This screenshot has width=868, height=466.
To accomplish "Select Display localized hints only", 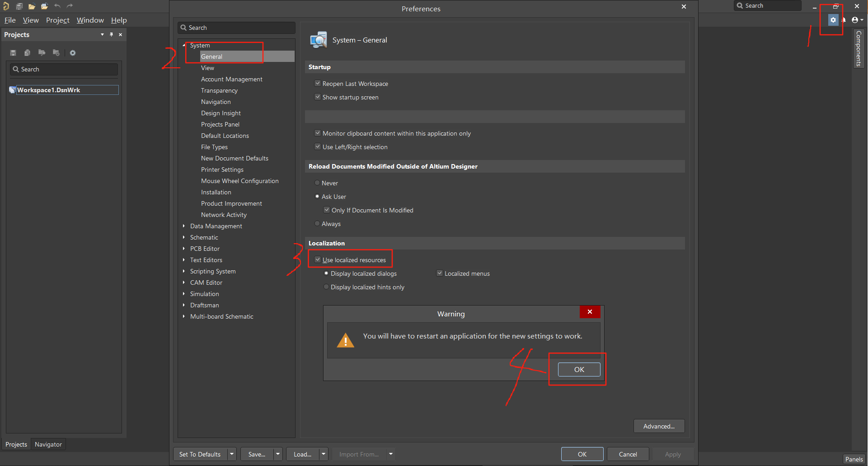I will (x=326, y=287).
